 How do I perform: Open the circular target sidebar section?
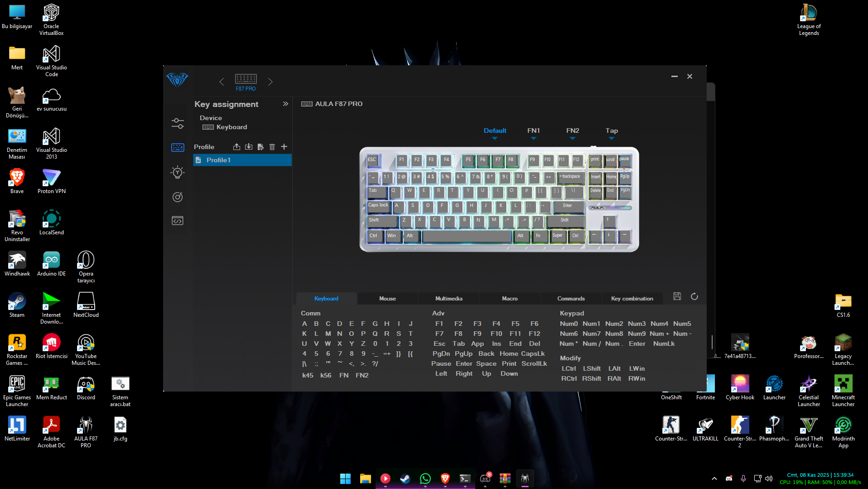[x=178, y=197]
